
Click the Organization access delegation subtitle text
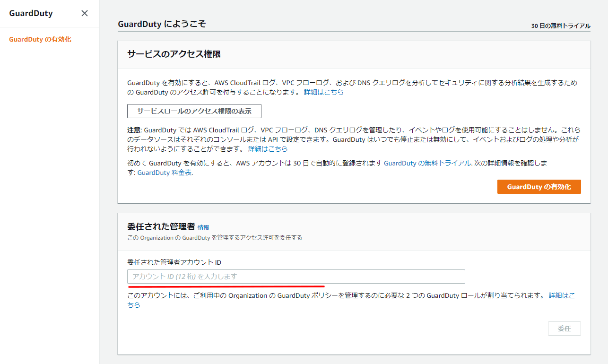click(215, 238)
